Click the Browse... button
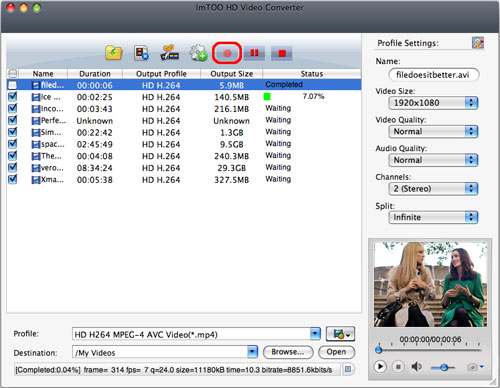Image resolution: width=500 pixels, height=388 pixels. [x=288, y=352]
